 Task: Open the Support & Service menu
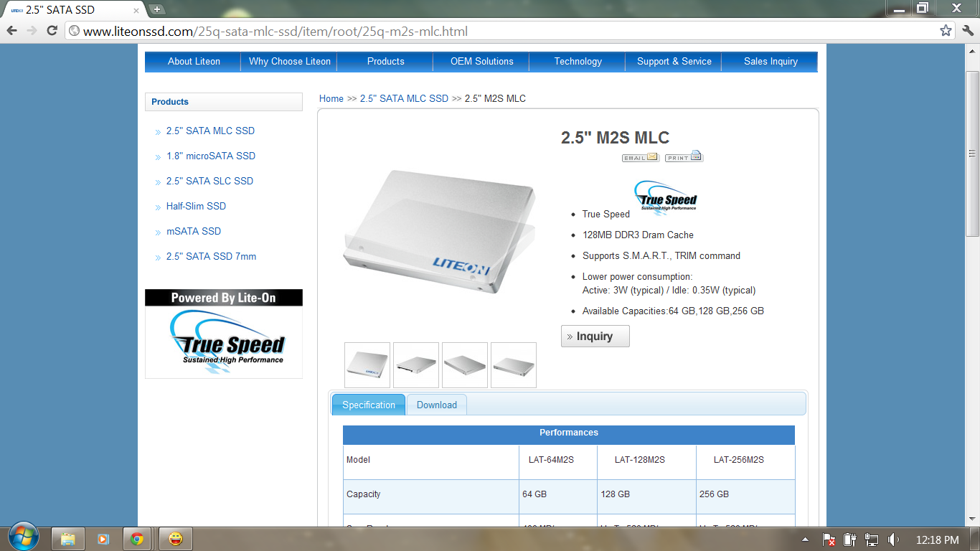(x=674, y=62)
